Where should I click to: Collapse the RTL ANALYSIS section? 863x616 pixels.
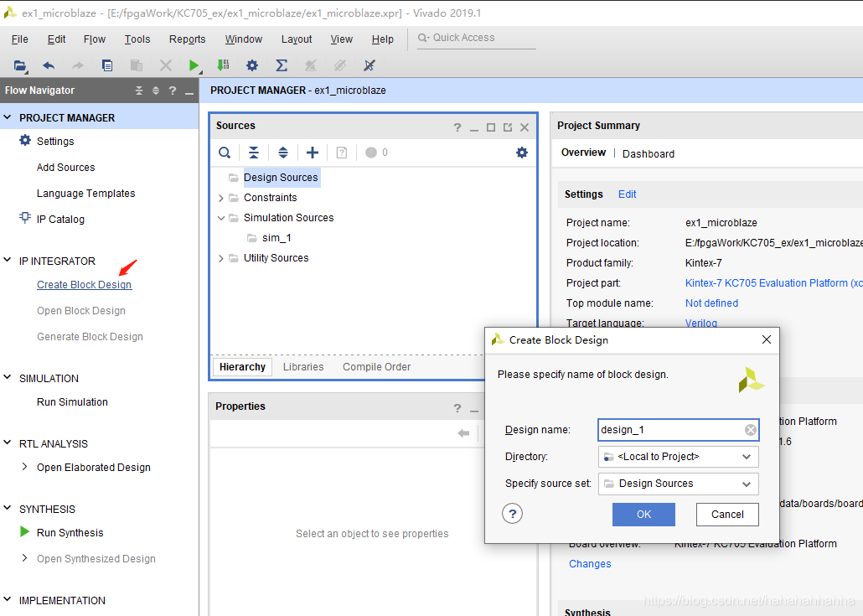pyautogui.click(x=8, y=442)
